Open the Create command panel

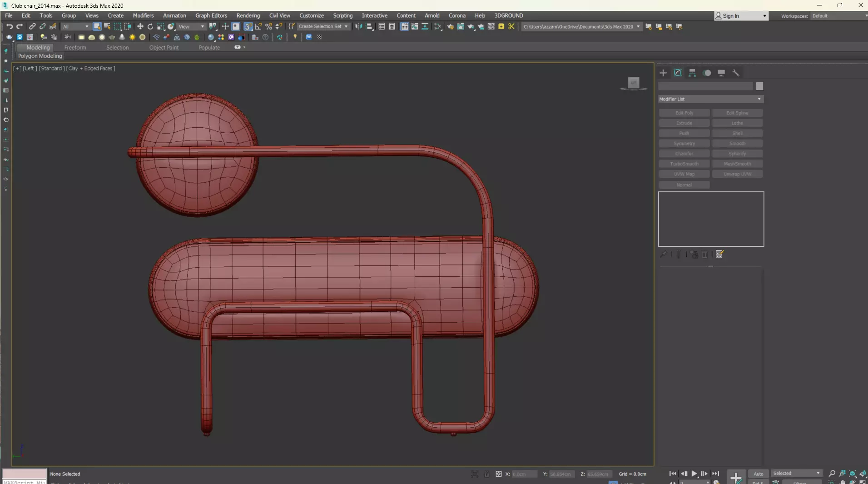point(663,73)
